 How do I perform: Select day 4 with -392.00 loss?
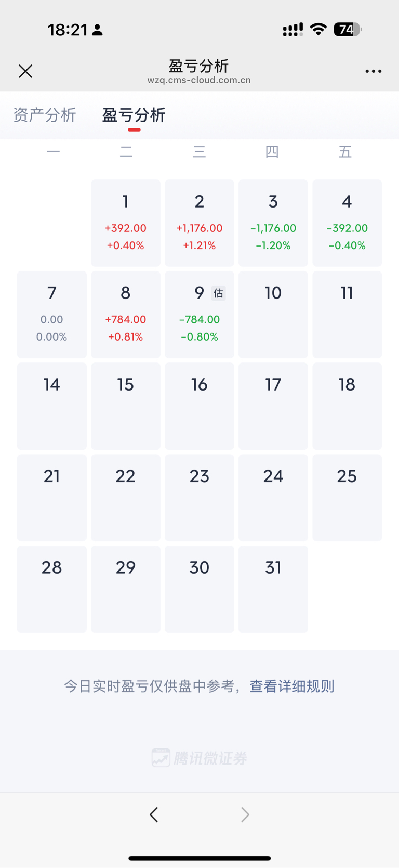pyautogui.click(x=347, y=223)
